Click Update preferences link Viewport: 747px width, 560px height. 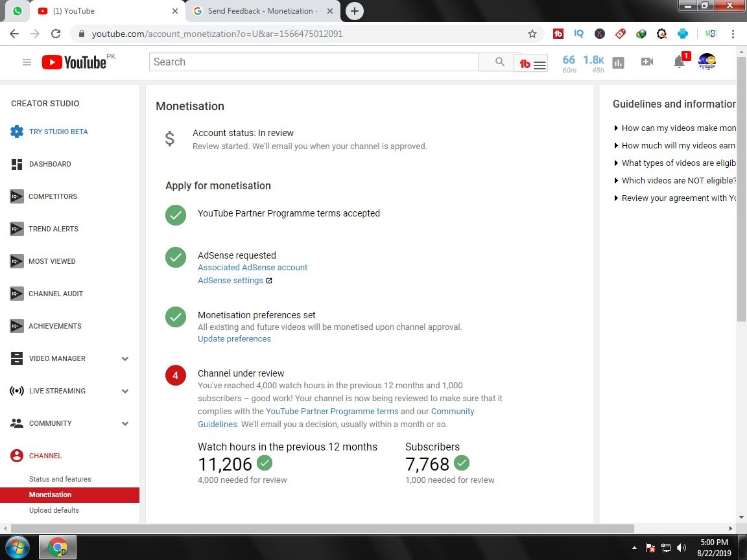tap(234, 338)
